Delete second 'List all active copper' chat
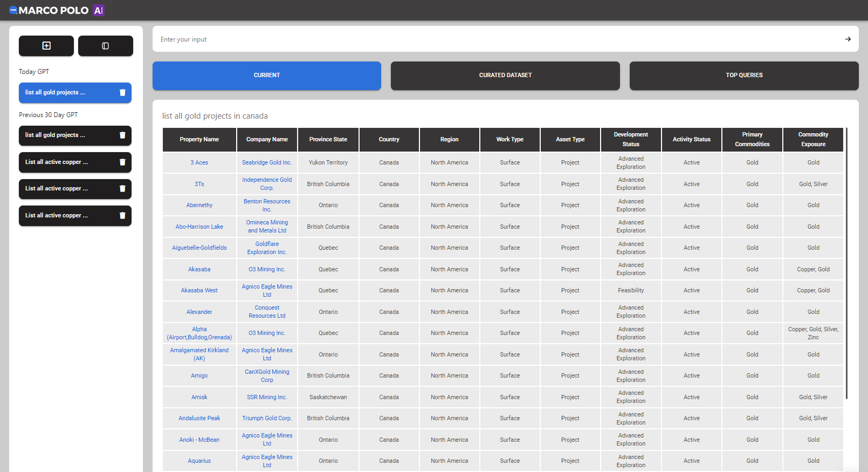The height and width of the screenshot is (472, 868). 122,189
